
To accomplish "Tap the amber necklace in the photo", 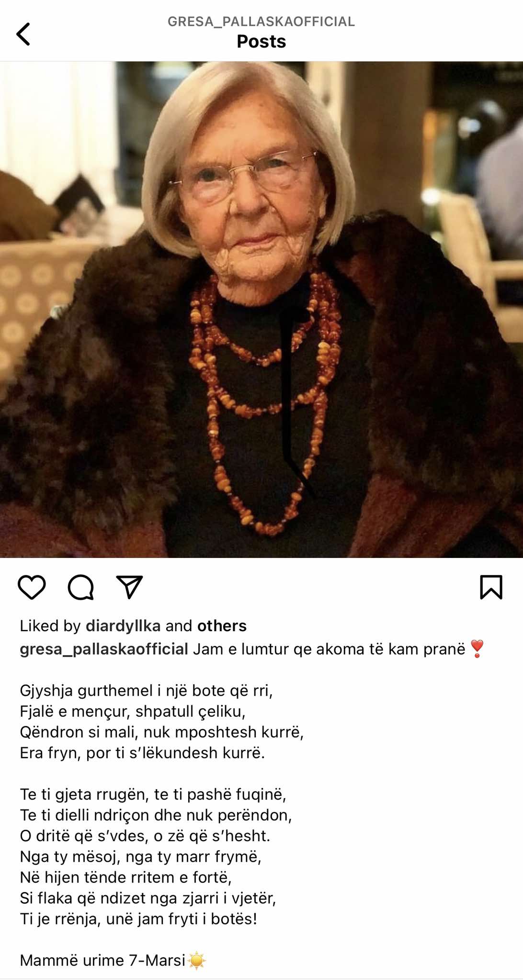I will pos(265,402).
